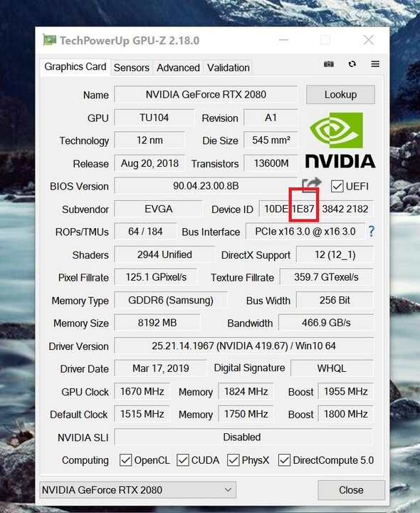Switch to the Sensors tab

(132, 68)
